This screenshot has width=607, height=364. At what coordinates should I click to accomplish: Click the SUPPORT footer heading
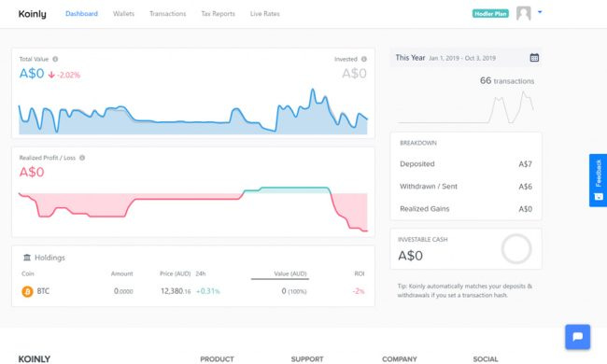coord(307,359)
